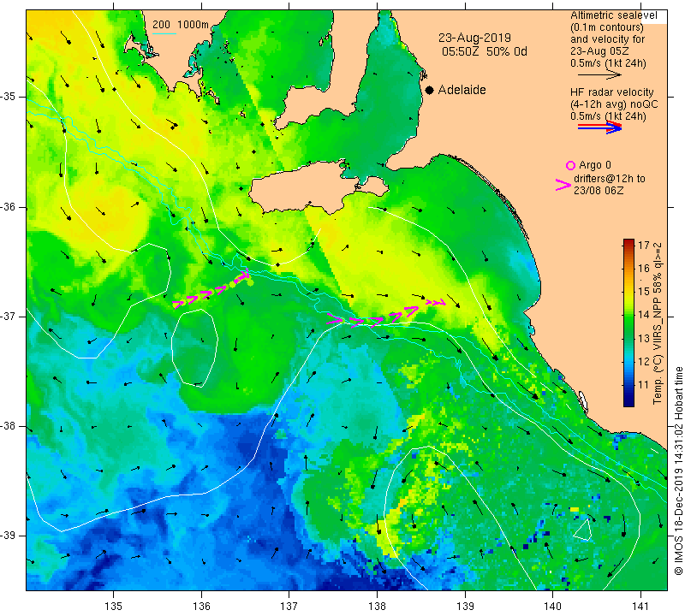Click the magenta drifter arrowhead legend symbol

pyautogui.click(x=563, y=185)
